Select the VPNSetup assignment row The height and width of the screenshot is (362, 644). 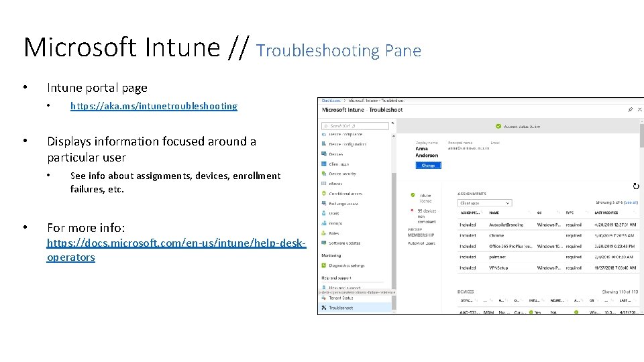pos(548,267)
